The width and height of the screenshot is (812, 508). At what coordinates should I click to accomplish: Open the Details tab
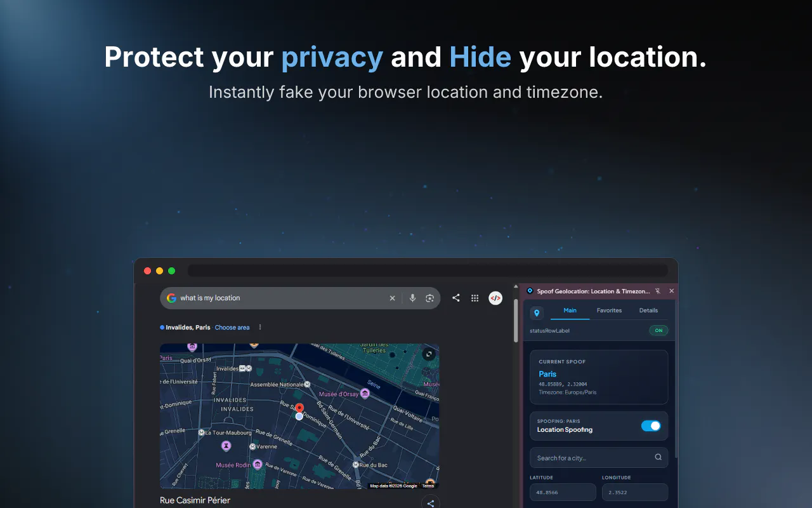(x=648, y=311)
